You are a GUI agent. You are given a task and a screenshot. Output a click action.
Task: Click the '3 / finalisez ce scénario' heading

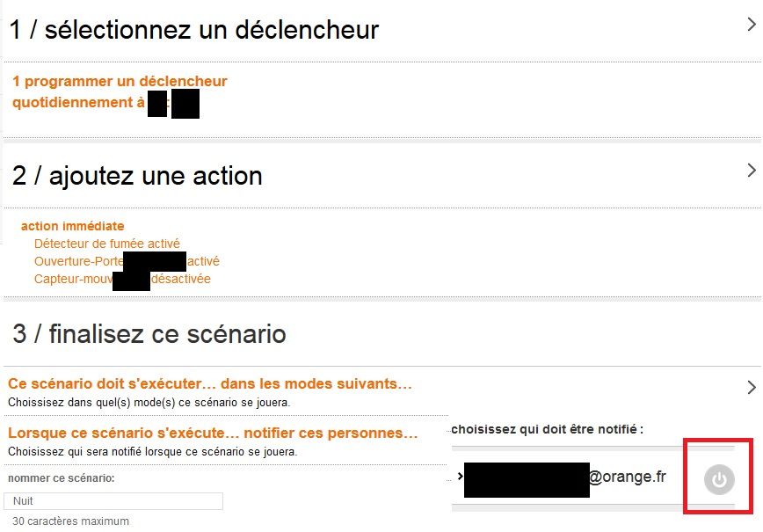pyautogui.click(x=149, y=334)
